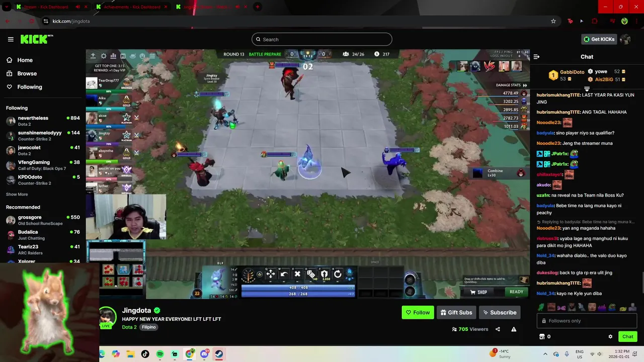Open jawocolet channel in sidebar

point(43,150)
